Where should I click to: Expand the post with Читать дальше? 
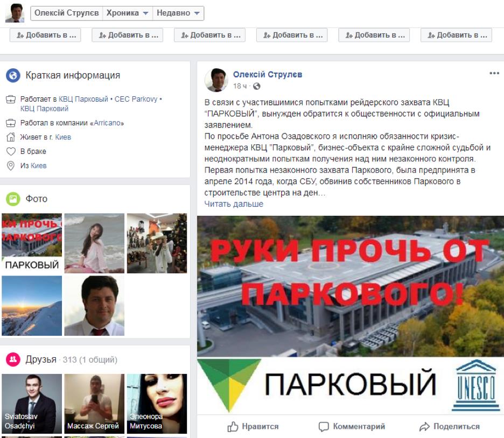[234, 204]
